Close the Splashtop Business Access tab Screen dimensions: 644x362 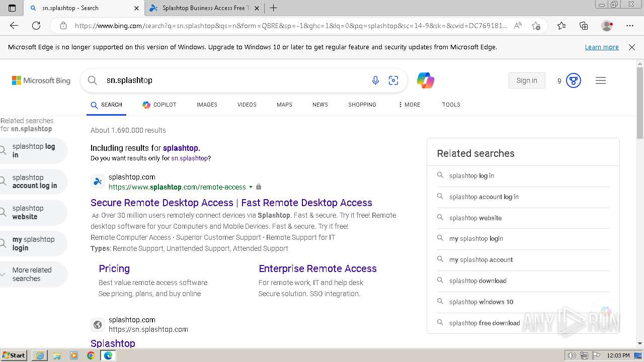click(257, 8)
